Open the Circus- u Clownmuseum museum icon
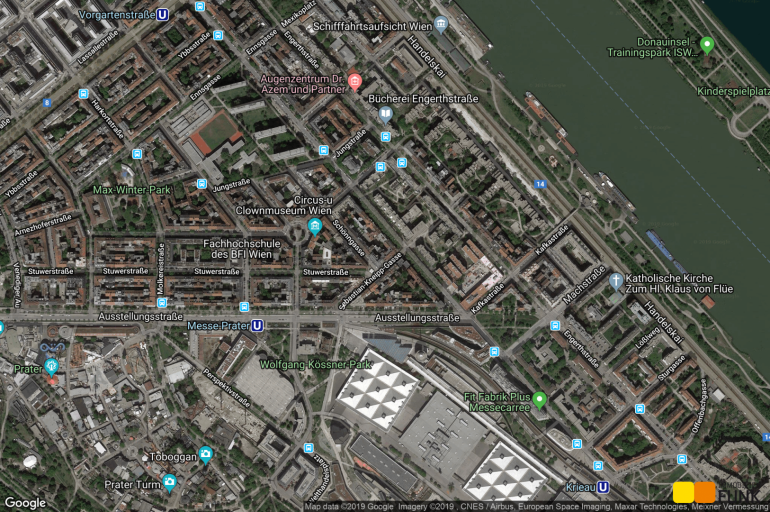The width and height of the screenshot is (770, 512). tap(315, 227)
